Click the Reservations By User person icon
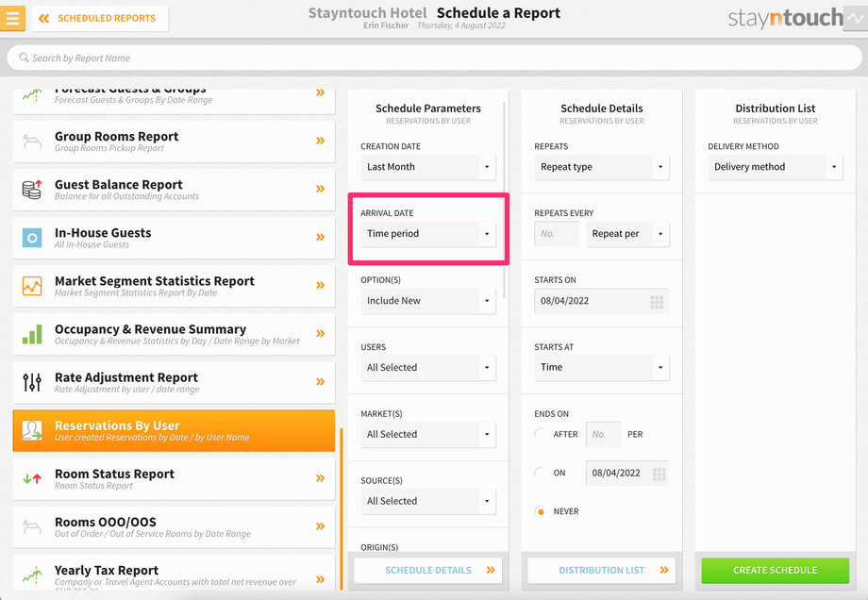Screen dimensions: 868x600 (32, 430)
